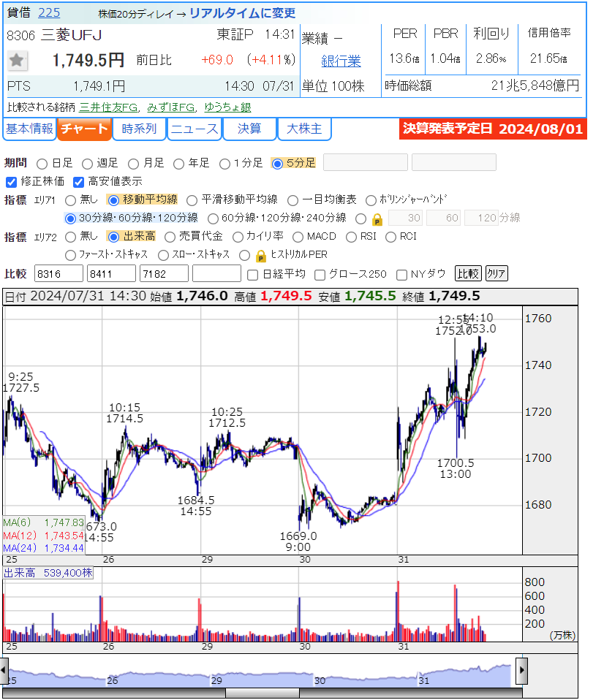Click the right arrow of the chart range scroller

[x=521, y=670]
